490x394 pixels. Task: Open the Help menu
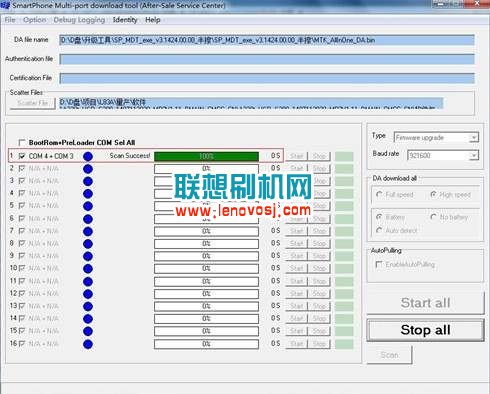click(x=153, y=20)
